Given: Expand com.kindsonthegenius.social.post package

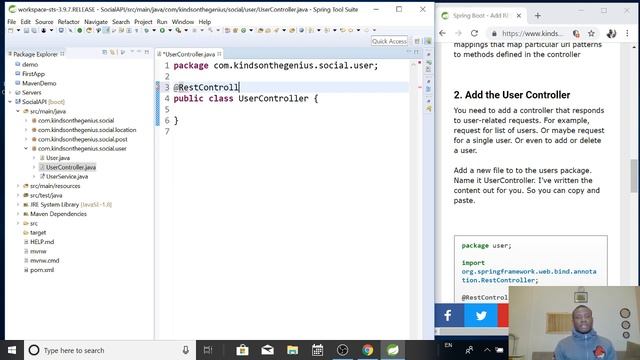Looking at the screenshot, I should (26, 140).
